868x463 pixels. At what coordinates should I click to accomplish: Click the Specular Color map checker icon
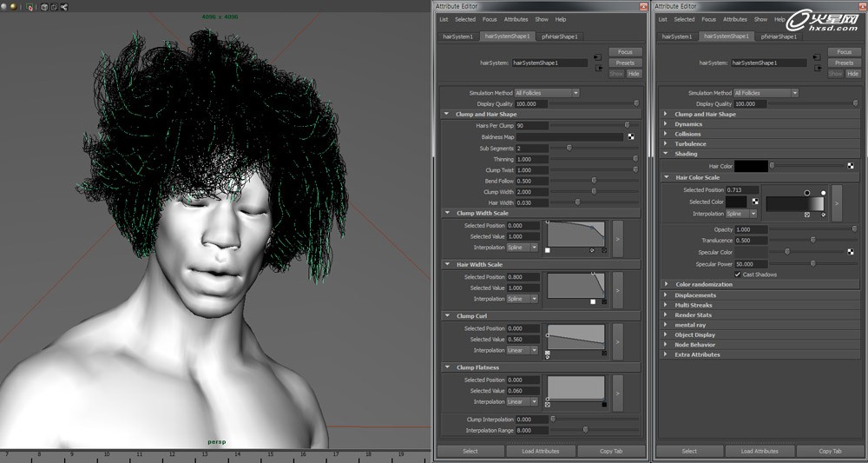851,252
